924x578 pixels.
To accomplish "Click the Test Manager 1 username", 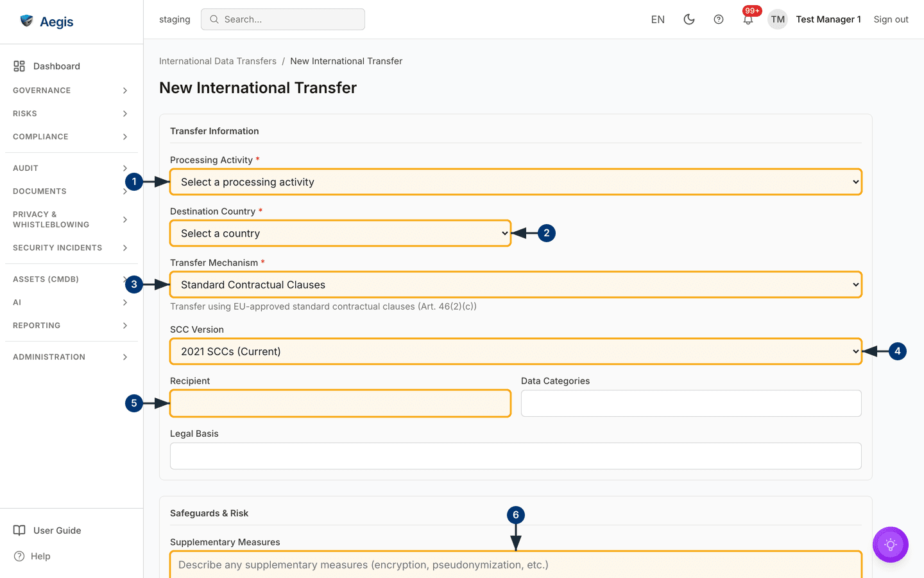I will [828, 19].
